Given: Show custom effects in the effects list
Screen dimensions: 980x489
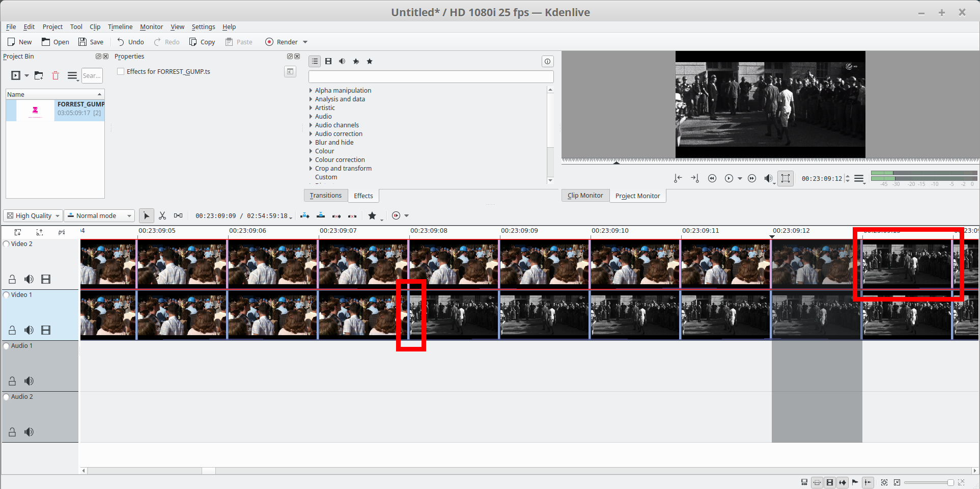Looking at the screenshot, I should (356, 61).
